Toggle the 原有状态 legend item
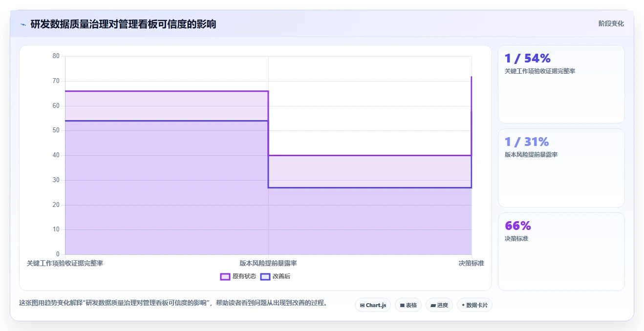Image resolution: width=644 pixels, height=331 pixels. (x=238, y=276)
